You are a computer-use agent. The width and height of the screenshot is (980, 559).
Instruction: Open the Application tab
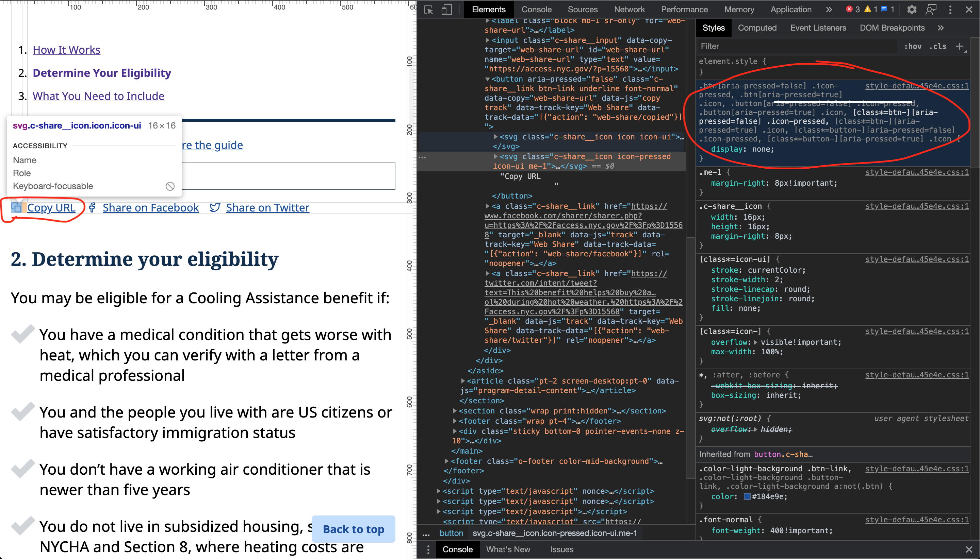791,10
